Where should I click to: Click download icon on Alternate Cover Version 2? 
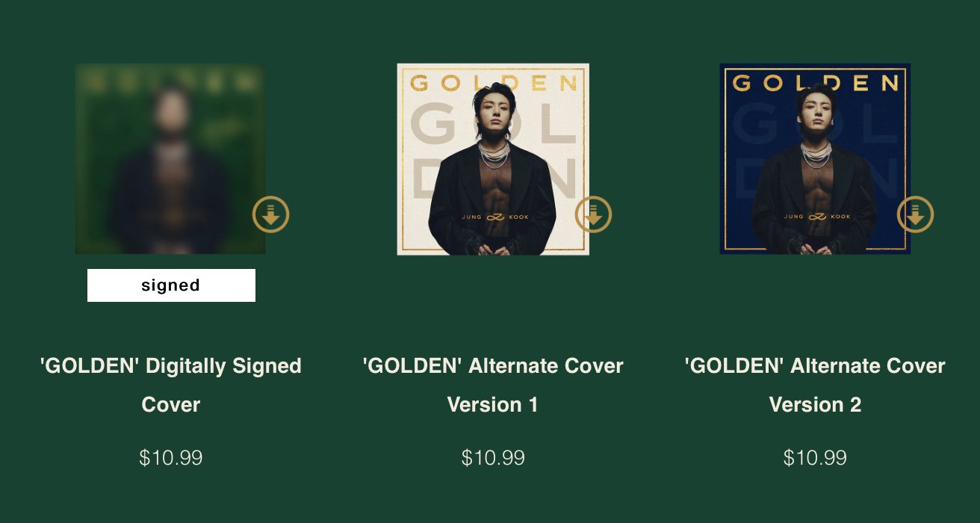tap(916, 214)
